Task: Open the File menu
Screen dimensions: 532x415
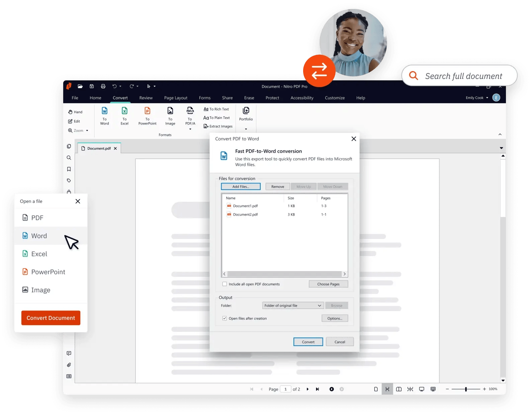Action: click(75, 98)
